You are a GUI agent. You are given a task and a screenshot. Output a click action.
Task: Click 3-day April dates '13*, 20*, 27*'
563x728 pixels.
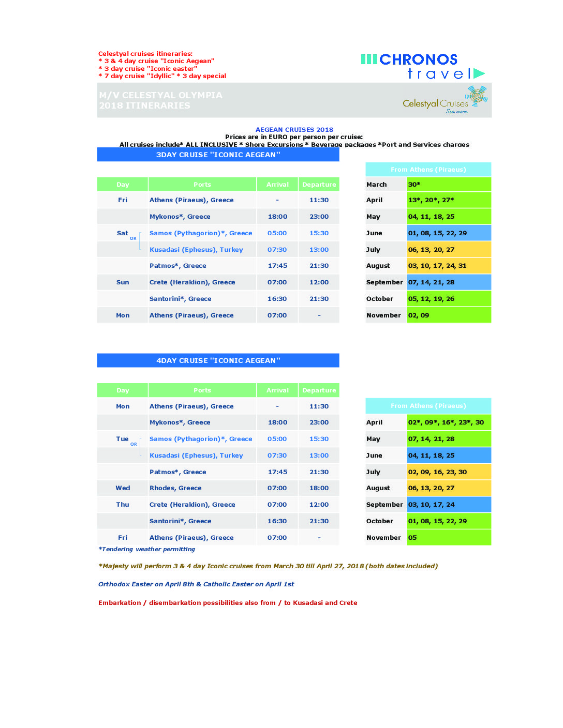[x=449, y=200]
